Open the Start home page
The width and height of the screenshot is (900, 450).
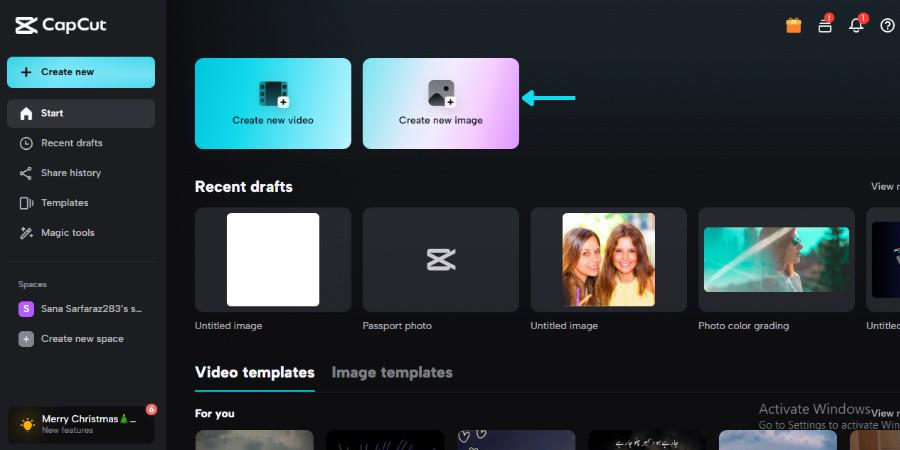[x=81, y=114]
